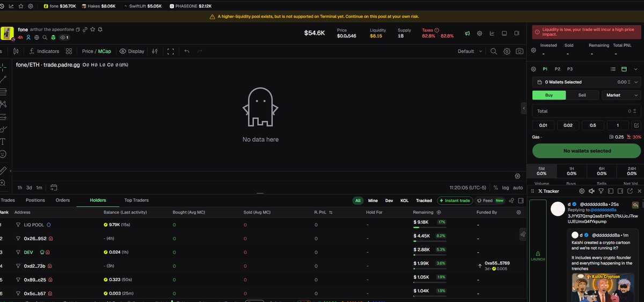Toggle percent scale on chart

pyautogui.click(x=495, y=188)
